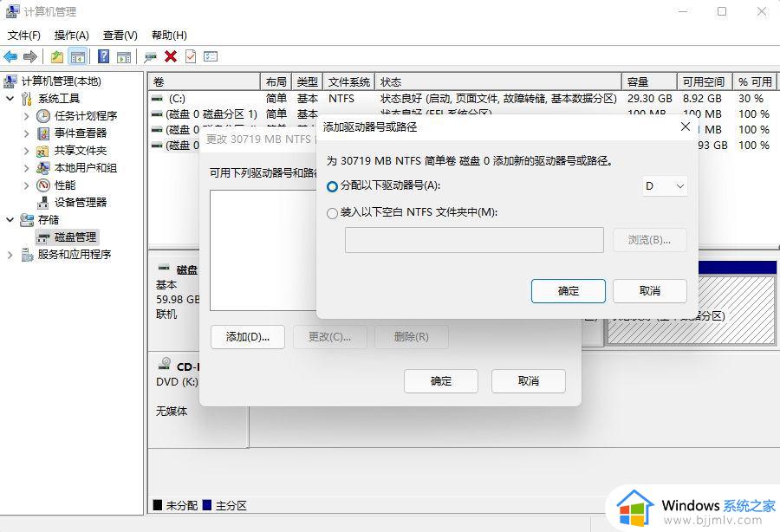Expand the 共享文件夹 tree node

[26, 151]
